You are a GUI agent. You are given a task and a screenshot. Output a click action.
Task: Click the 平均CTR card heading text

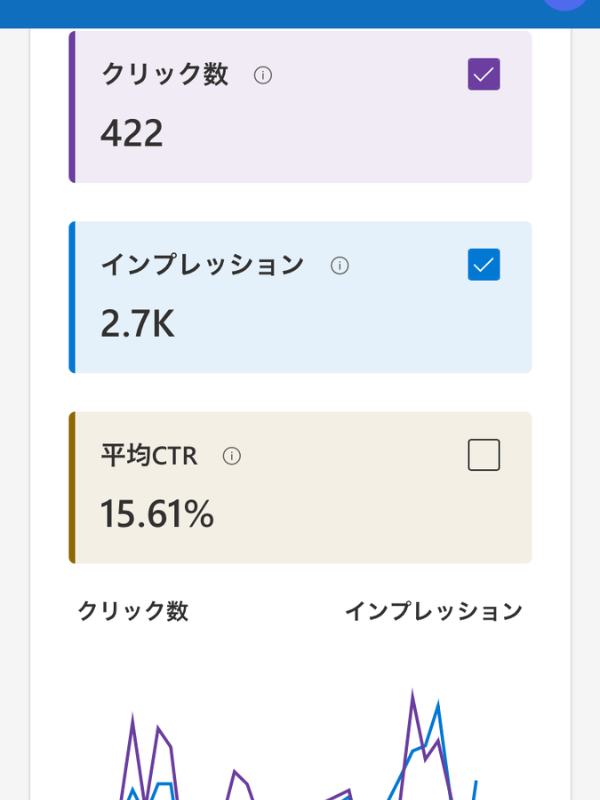coord(149,455)
